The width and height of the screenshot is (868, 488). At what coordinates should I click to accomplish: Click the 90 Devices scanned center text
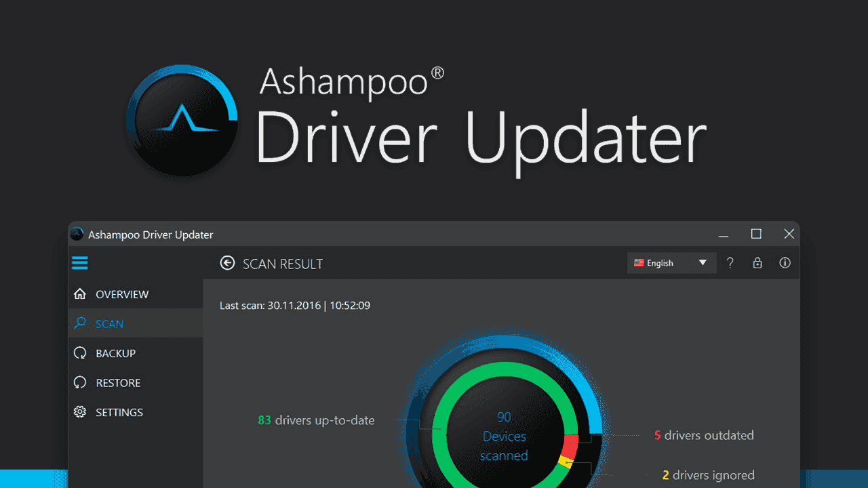pos(504,436)
